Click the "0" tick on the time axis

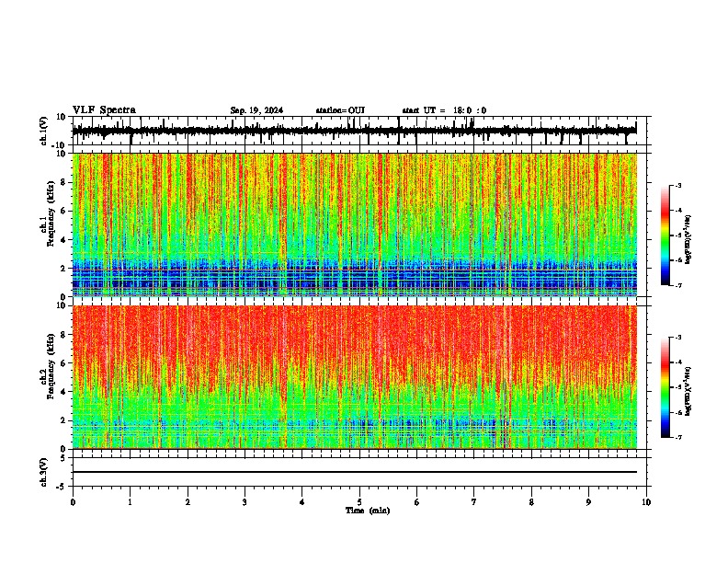[x=73, y=502]
